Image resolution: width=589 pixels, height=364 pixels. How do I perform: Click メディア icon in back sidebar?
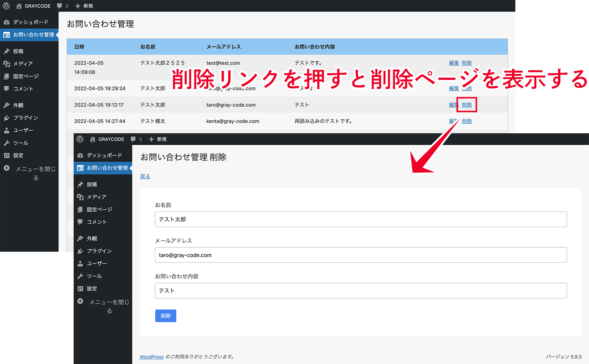(x=7, y=64)
